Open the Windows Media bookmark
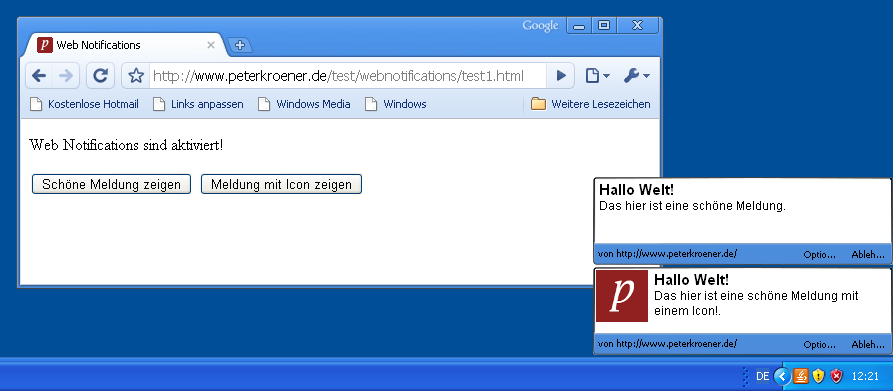The width and height of the screenshot is (893, 391). point(304,104)
